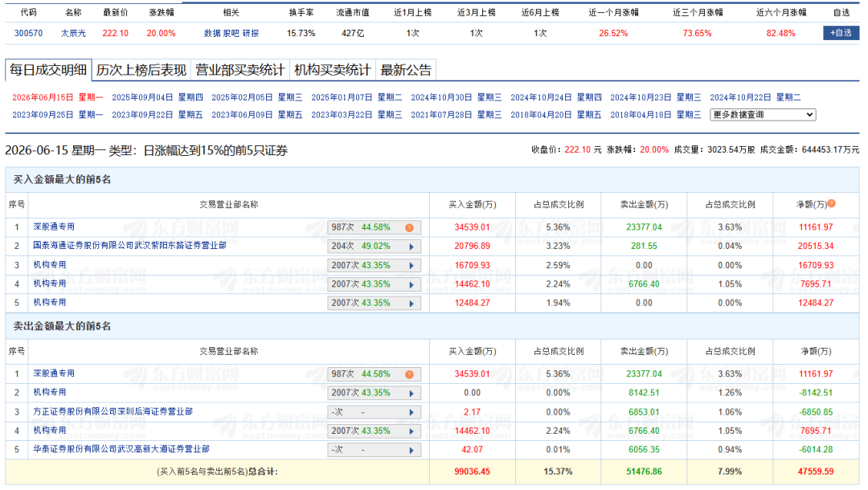Expand arrow in 机构专用 row with 12484.27 buy
The width and height of the screenshot is (868, 490).
pyautogui.click(x=411, y=303)
